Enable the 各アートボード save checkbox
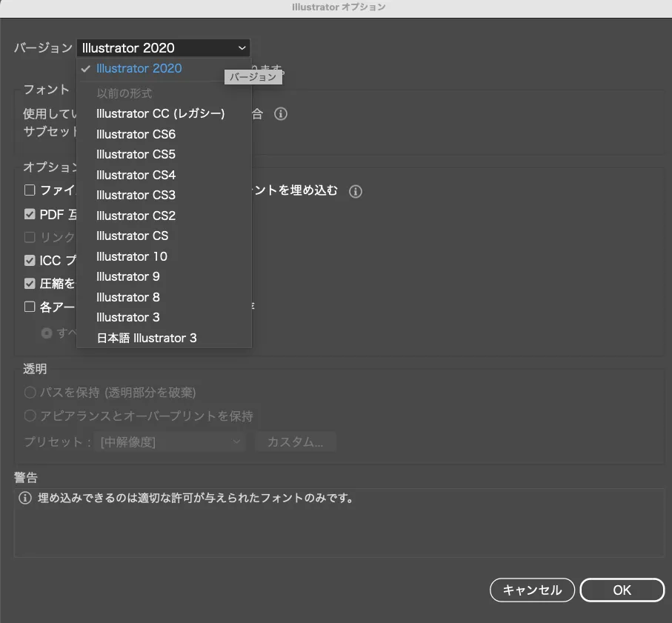The height and width of the screenshot is (623, 672). (30, 307)
